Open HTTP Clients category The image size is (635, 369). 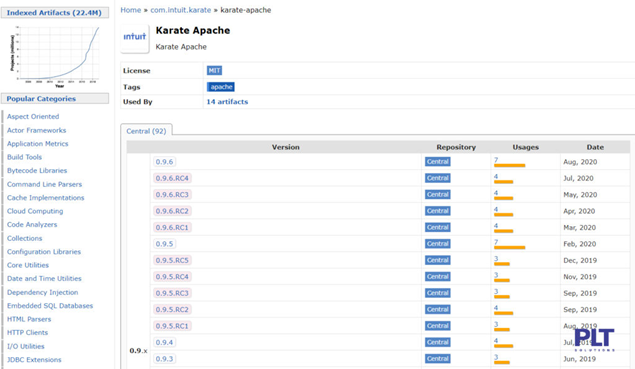[x=27, y=333]
